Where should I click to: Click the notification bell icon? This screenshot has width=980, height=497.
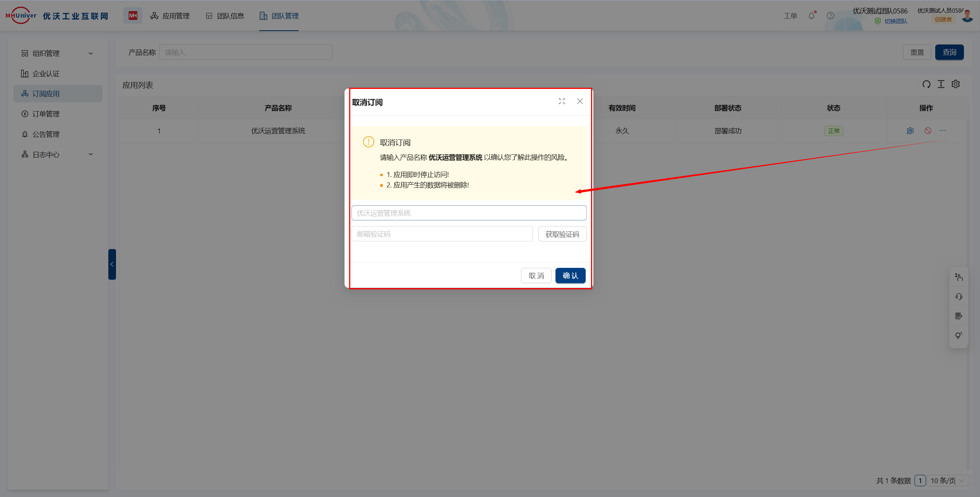tap(812, 16)
